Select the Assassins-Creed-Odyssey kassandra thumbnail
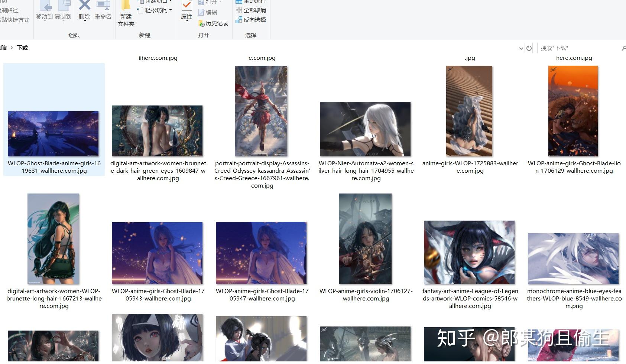Viewport: 626px width, 364px height. click(x=261, y=111)
